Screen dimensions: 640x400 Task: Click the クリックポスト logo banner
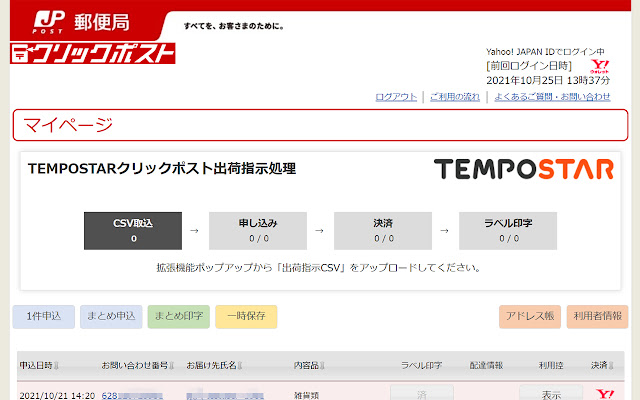point(93,53)
